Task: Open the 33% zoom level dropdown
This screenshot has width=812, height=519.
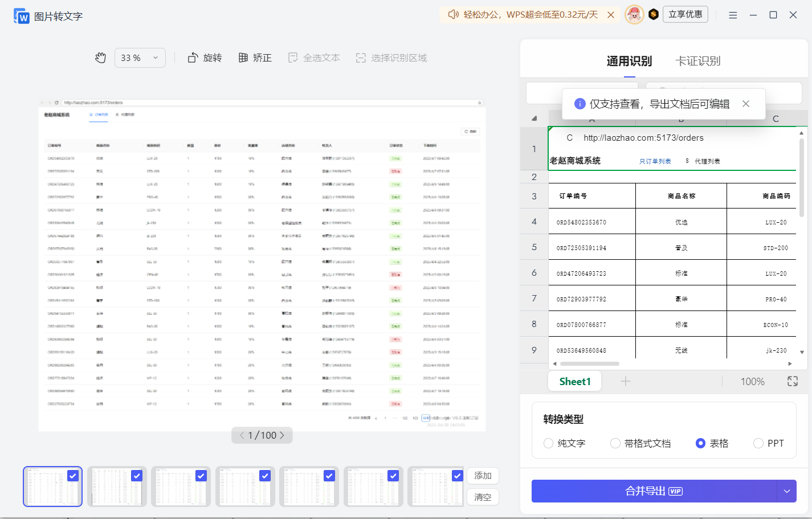Action: 140,58
